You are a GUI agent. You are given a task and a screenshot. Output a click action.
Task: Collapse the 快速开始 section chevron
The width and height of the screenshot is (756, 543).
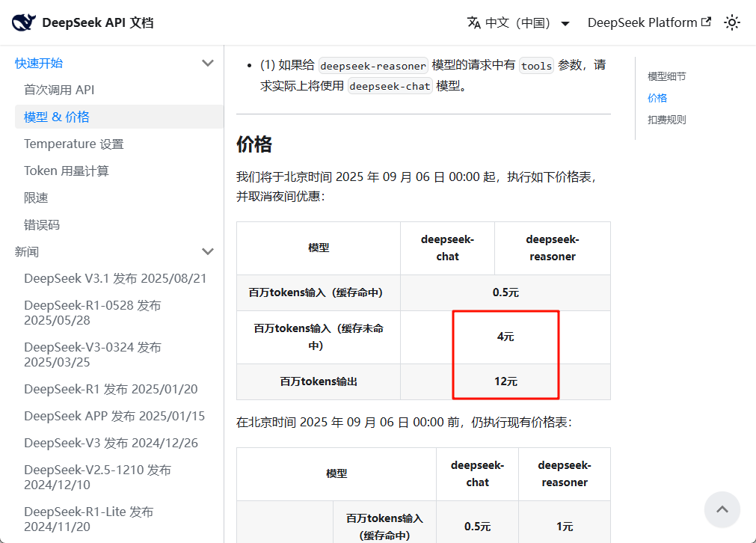(x=208, y=63)
